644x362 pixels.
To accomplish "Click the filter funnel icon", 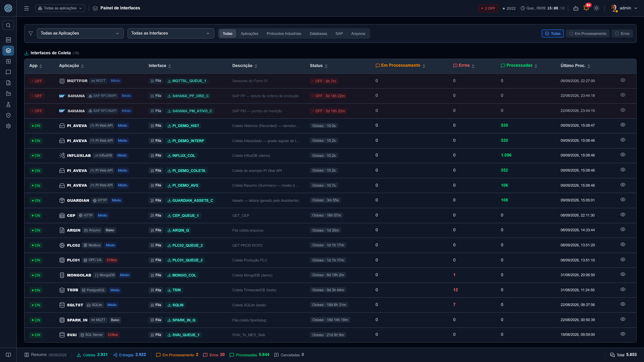I will pos(31,34).
